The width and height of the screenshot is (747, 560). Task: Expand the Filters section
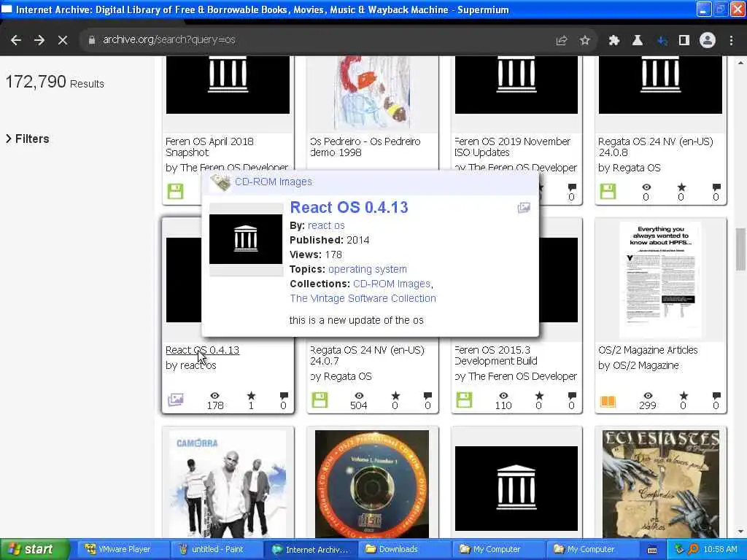(x=28, y=139)
